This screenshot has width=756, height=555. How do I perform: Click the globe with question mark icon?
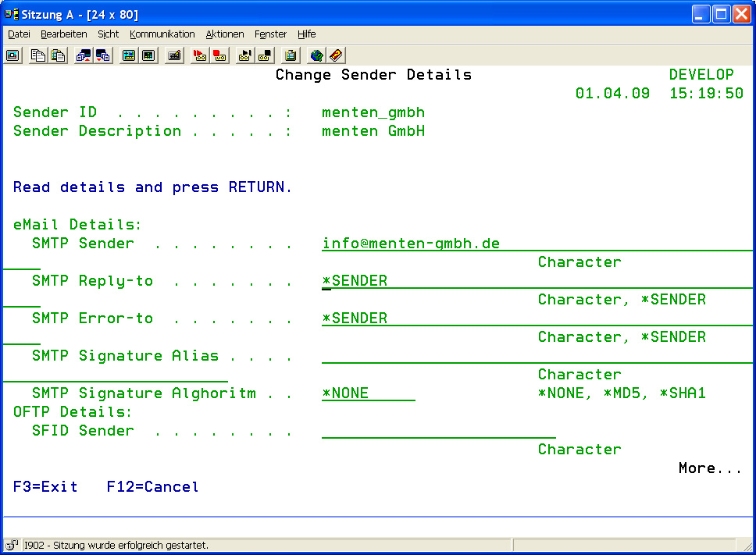point(316,55)
